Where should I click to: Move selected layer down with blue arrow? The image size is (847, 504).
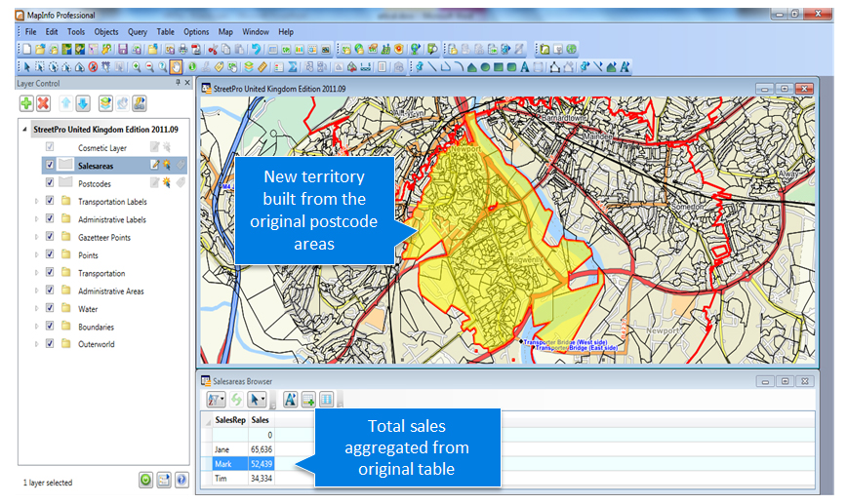click(83, 103)
